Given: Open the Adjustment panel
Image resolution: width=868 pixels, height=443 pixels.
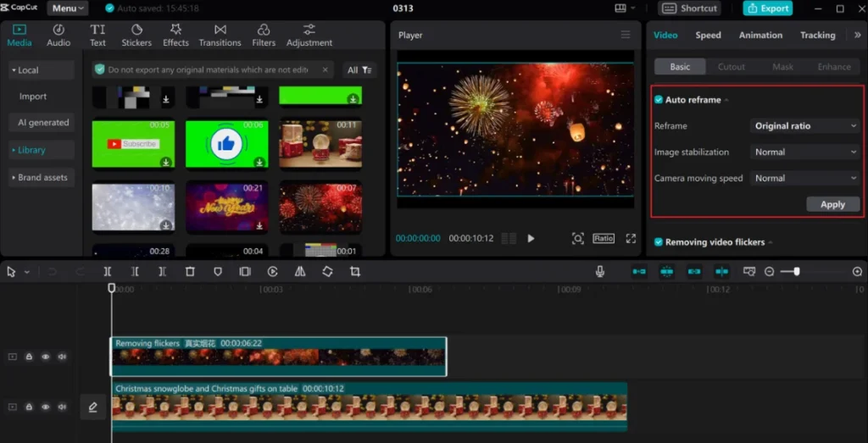Looking at the screenshot, I should [309, 35].
